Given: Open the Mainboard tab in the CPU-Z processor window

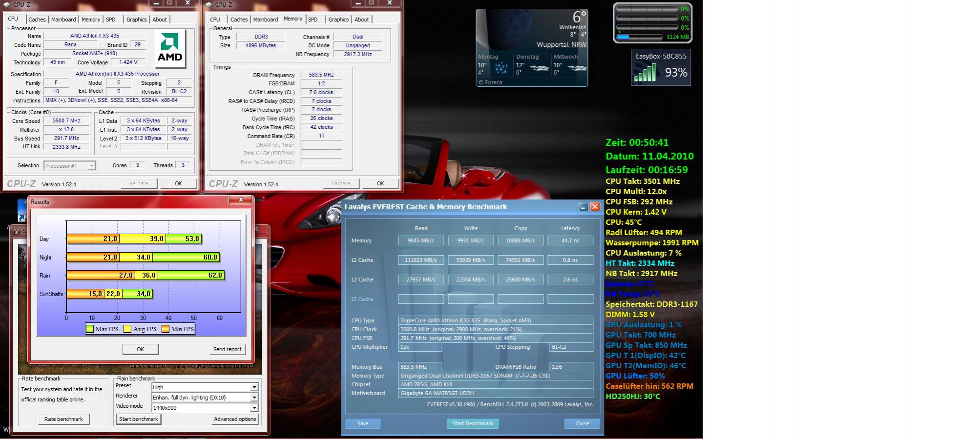Looking at the screenshot, I should pyautogui.click(x=63, y=20).
